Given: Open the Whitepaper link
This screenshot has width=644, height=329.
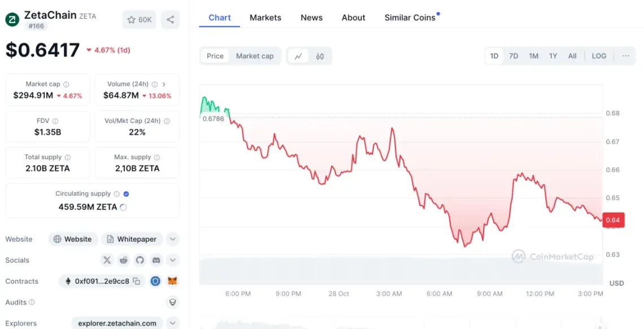Looking at the screenshot, I should tap(132, 239).
